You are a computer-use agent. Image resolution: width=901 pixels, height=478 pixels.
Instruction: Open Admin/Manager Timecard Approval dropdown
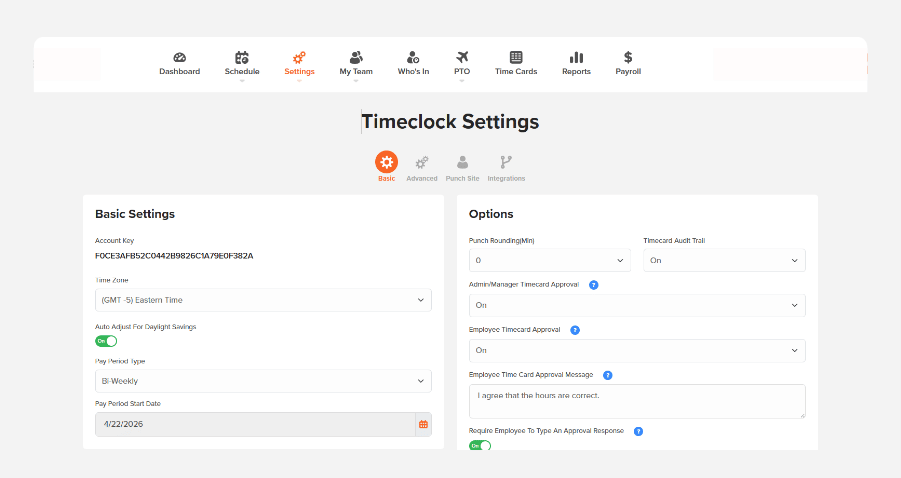637,305
